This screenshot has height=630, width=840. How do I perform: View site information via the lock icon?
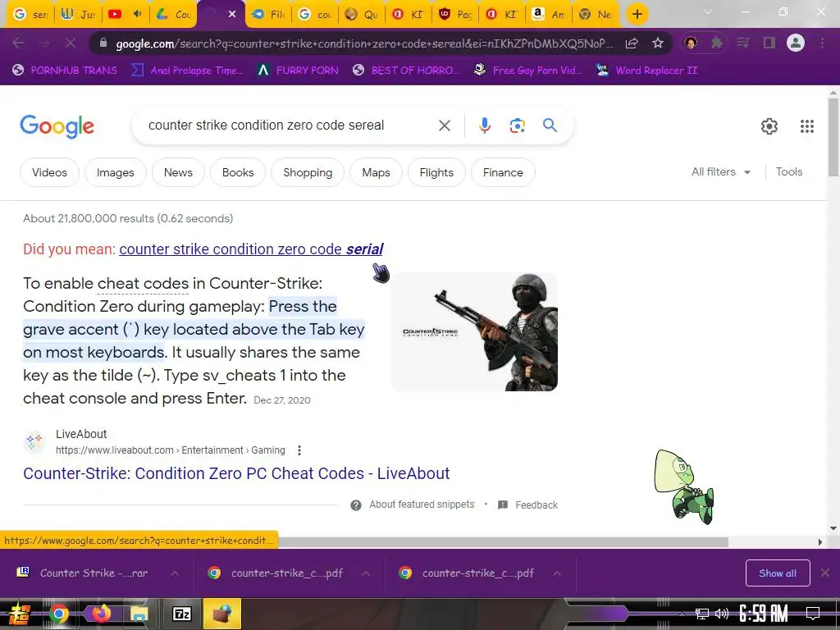[103, 43]
